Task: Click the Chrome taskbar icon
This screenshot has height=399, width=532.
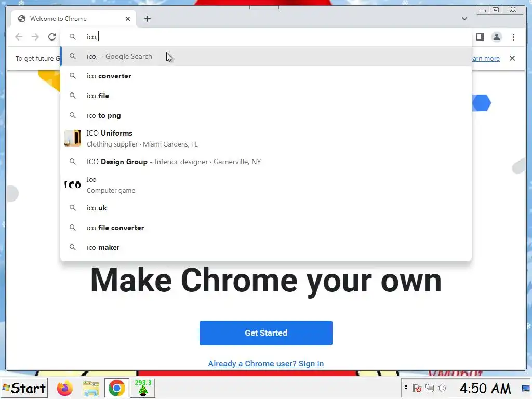Action: point(117,388)
